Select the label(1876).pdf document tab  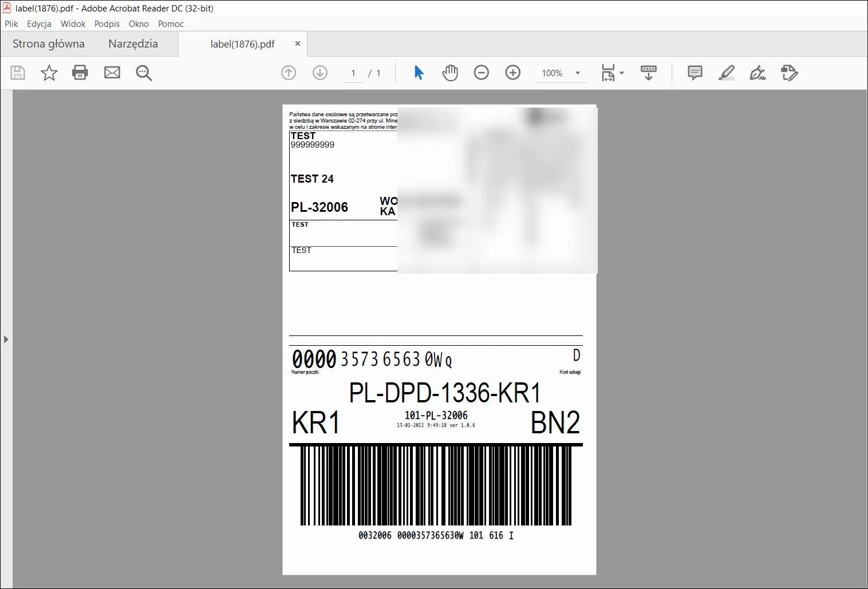(243, 44)
